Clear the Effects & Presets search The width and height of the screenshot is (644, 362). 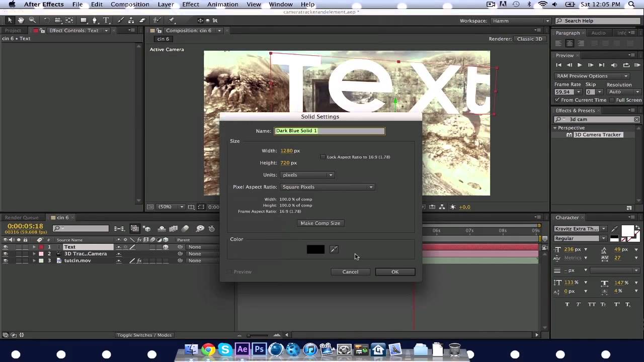click(636, 119)
